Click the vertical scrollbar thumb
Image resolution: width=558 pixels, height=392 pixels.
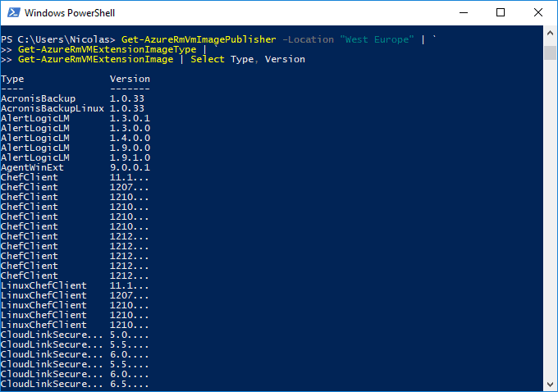[550, 52]
